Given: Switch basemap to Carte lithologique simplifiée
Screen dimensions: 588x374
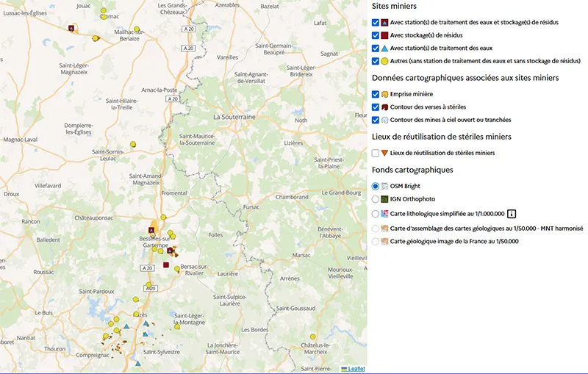Looking at the screenshot, I should (x=376, y=214).
